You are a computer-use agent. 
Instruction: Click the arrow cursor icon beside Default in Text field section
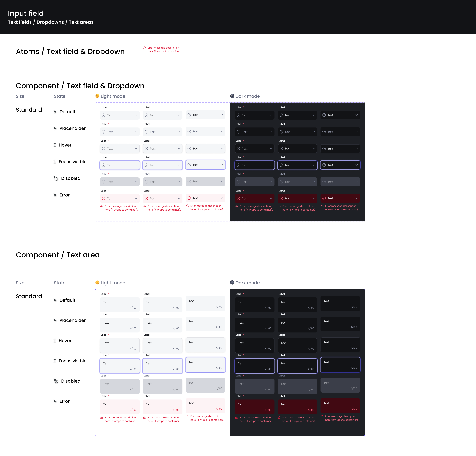55,112
